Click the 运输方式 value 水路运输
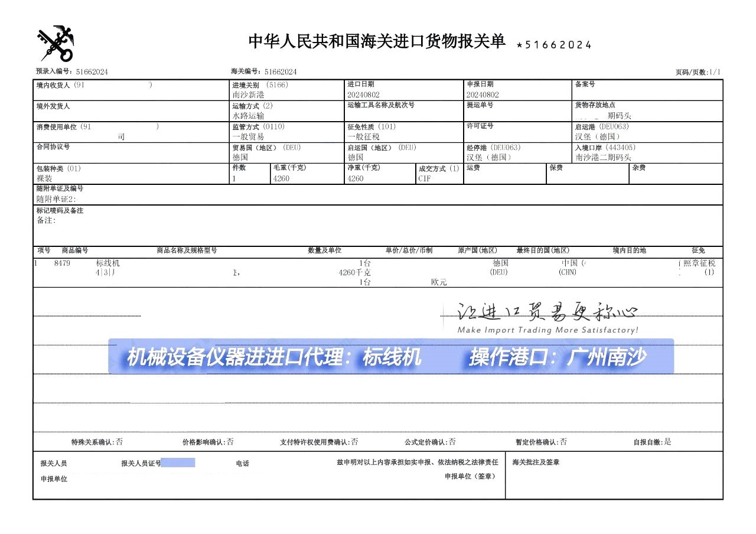Image resolution: width=756 pixels, height=534 pixels. coord(249,116)
